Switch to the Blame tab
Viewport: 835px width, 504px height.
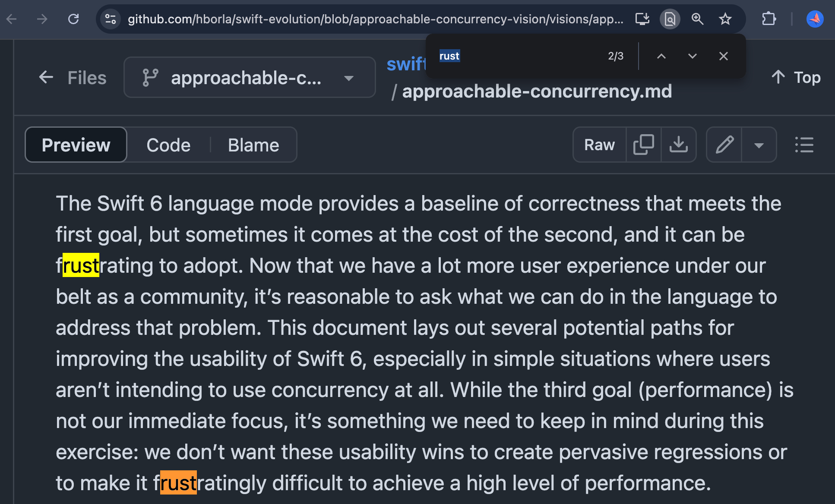pos(253,145)
